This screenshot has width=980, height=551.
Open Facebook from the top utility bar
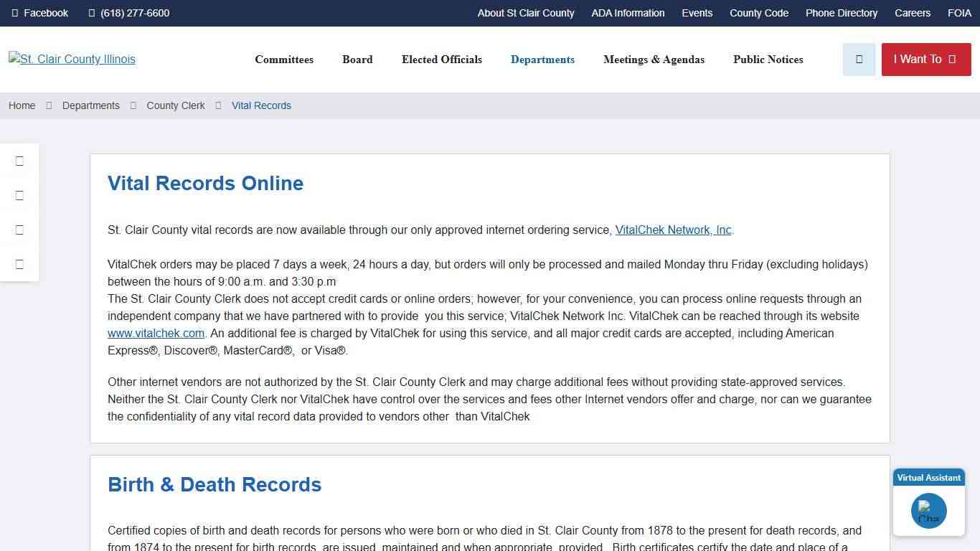39,12
